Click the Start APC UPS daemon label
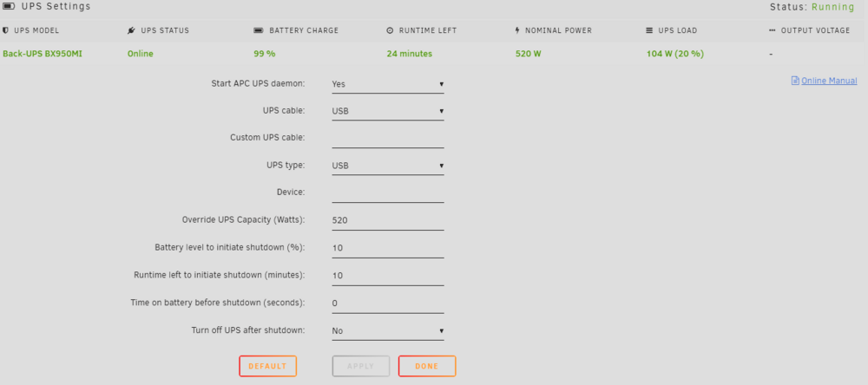 [258, 83]
